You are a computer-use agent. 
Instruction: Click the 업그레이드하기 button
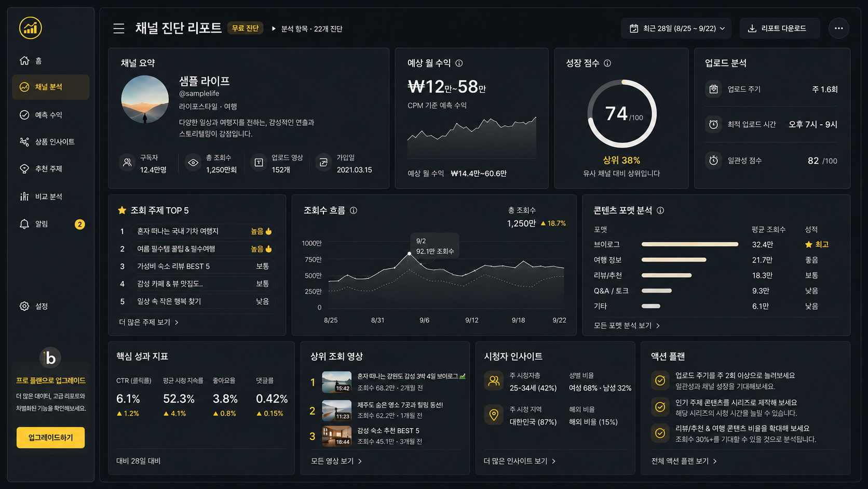pyautogui.click(x=50, y=438)
